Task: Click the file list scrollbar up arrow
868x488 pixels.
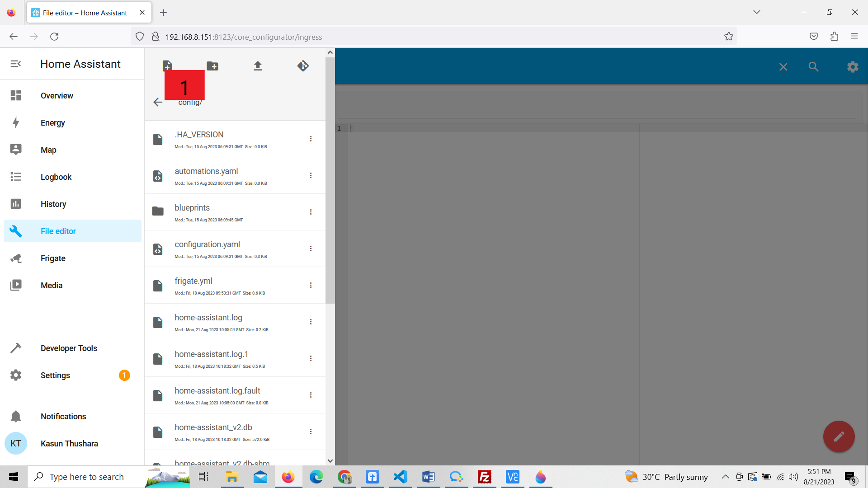Action: tap(330, 52)
